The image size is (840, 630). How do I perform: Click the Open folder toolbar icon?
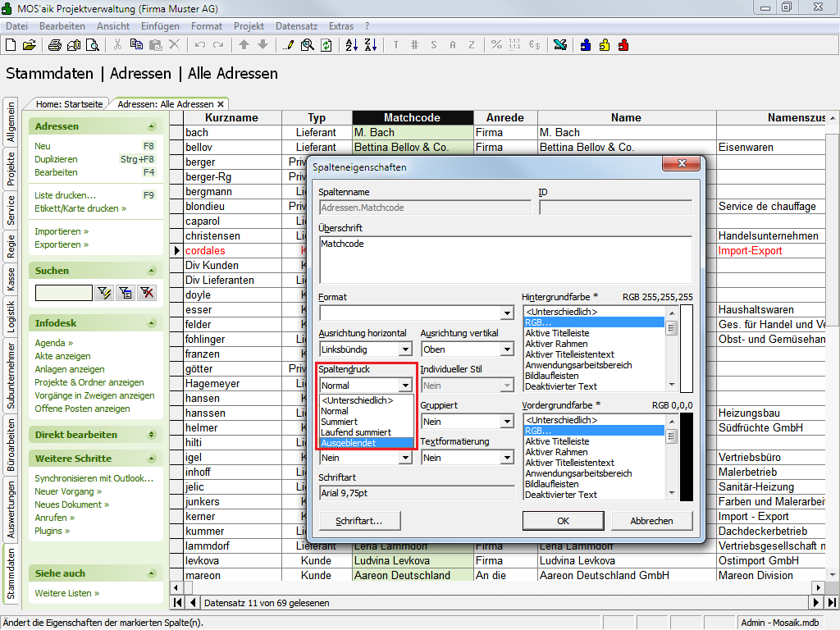click(x=30, y=45)
